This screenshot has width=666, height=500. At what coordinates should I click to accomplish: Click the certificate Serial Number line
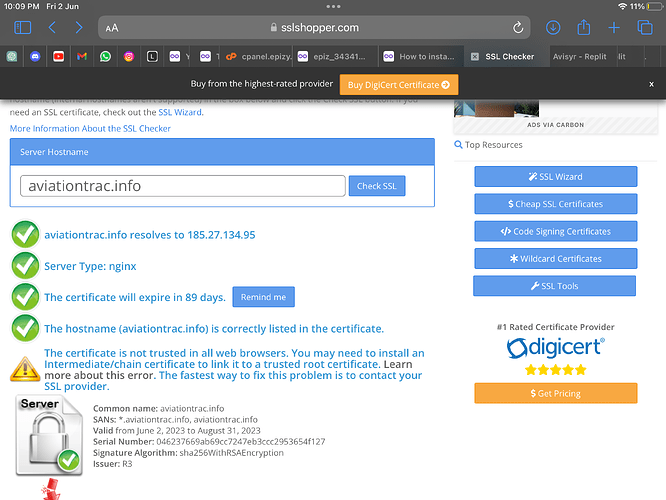209,442
